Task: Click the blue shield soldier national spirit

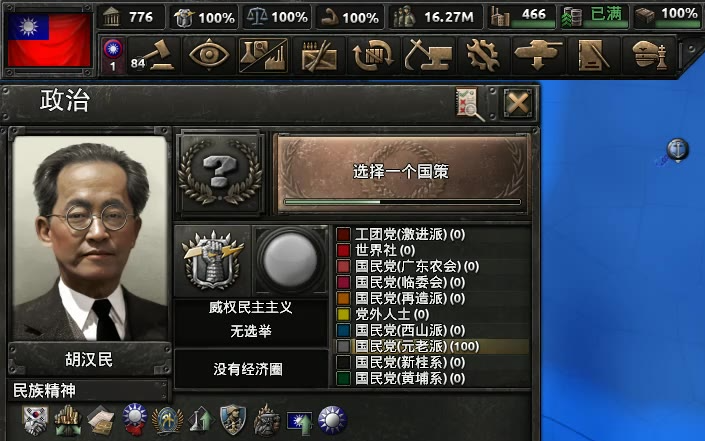Action: [x=233, y=420]
